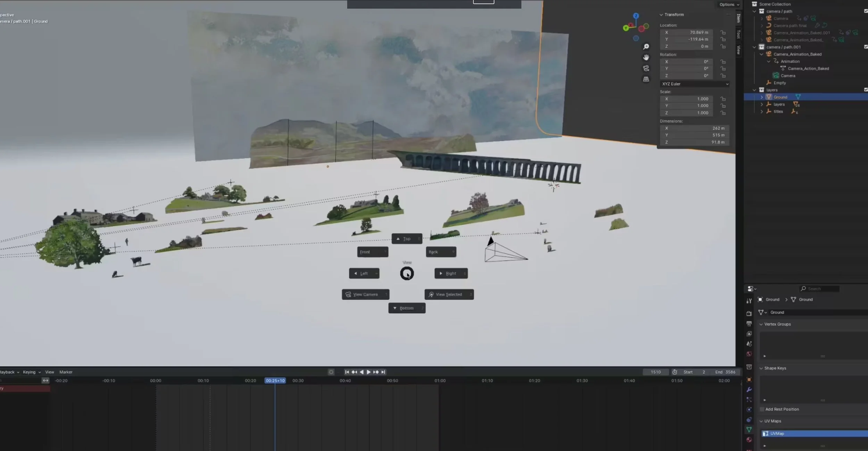Click the viewport zoom magnifier icon

pyautogui.click(x=646, y=46)
